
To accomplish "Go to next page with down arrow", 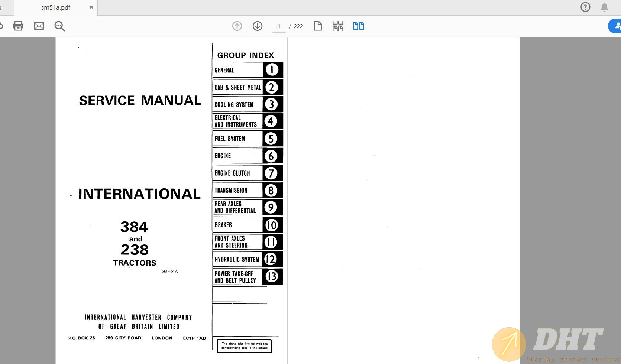I will [x=258, y=26].
